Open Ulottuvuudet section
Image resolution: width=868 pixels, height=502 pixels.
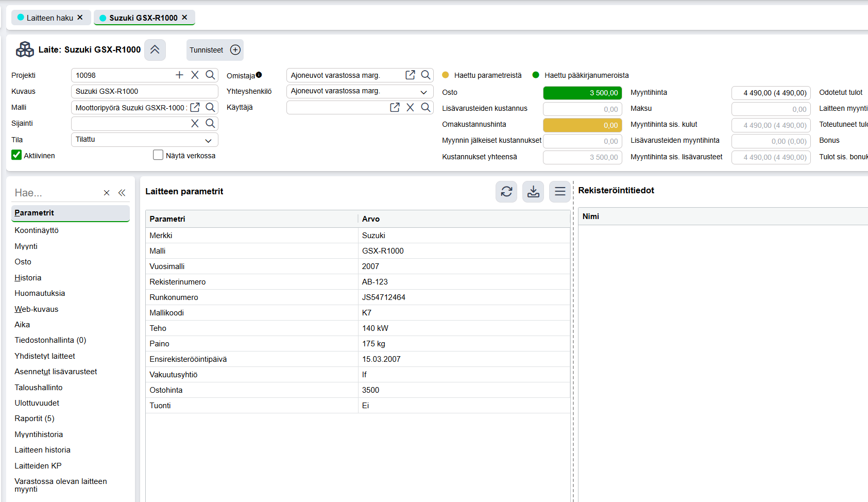click(x=37, y=403)
